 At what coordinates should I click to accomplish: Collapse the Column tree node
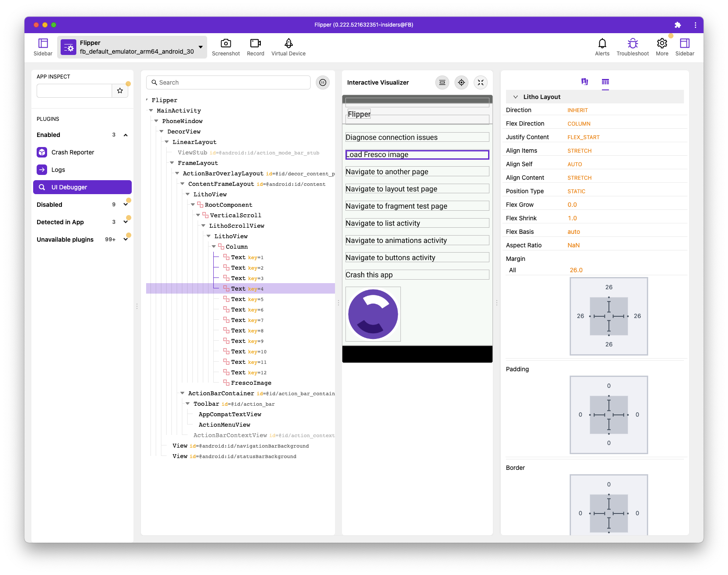(214, 246)
